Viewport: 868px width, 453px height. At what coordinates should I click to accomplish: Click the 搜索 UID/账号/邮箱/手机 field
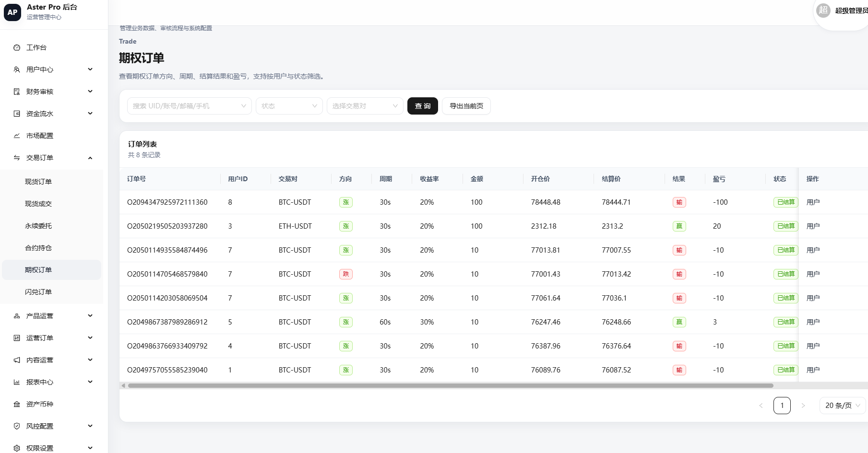[x=190, y=106]
